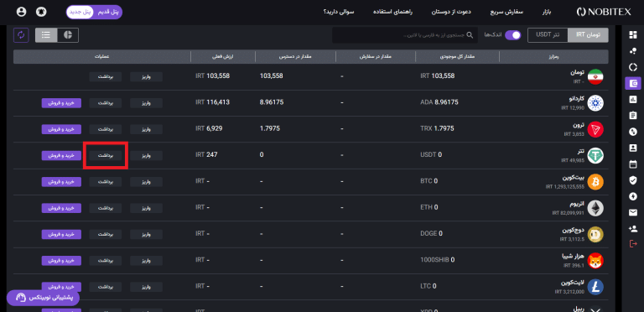
Task: Click برداشت withdraw in the Cardano row
Action: click(x=106, y=103)
